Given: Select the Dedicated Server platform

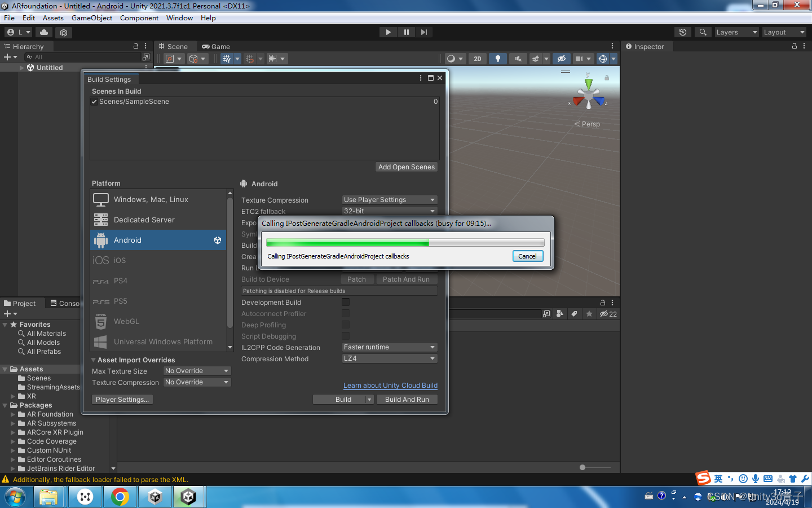Looking at the screenshot, I should tap(158, 220).
